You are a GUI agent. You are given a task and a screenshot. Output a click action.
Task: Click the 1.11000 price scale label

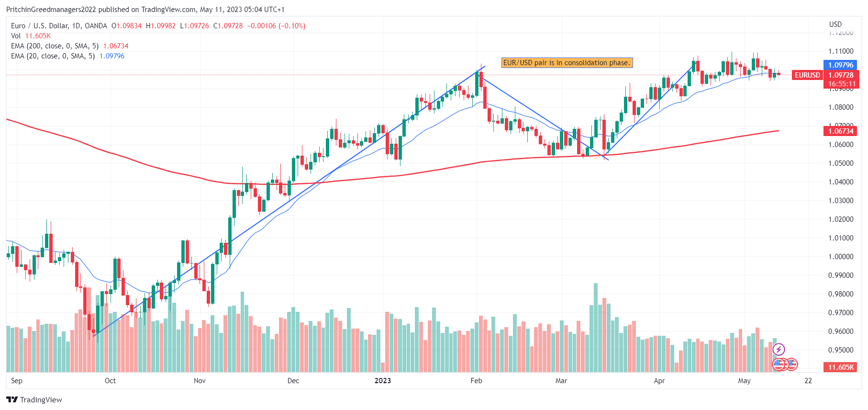click(841, 51)
